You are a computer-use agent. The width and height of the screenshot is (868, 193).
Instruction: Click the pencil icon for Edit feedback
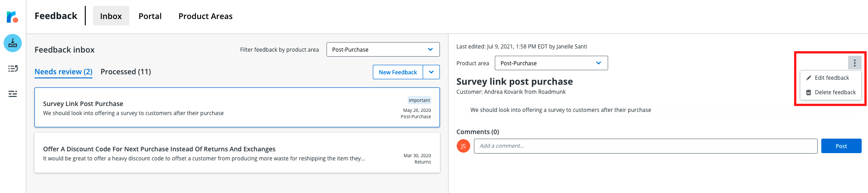coord(809,78)
